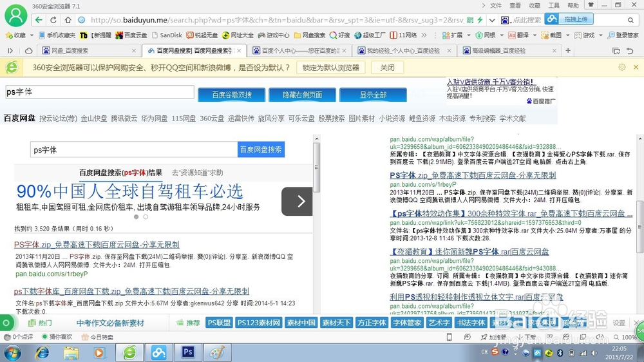Open notification bar settings gear
The width and height of the screenshot is (644, 362).
[622, 67]
